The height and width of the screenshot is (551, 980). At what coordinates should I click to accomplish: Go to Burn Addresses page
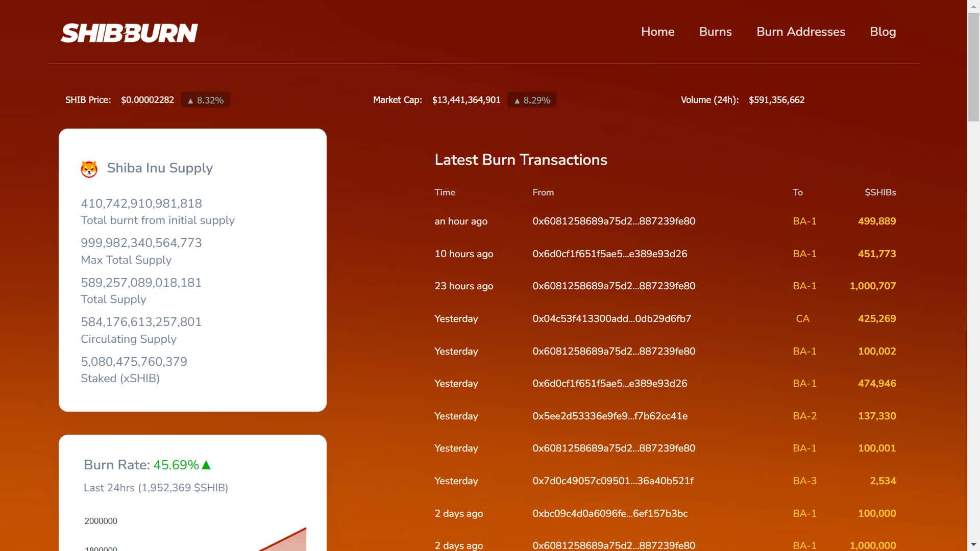pos(800,32)
